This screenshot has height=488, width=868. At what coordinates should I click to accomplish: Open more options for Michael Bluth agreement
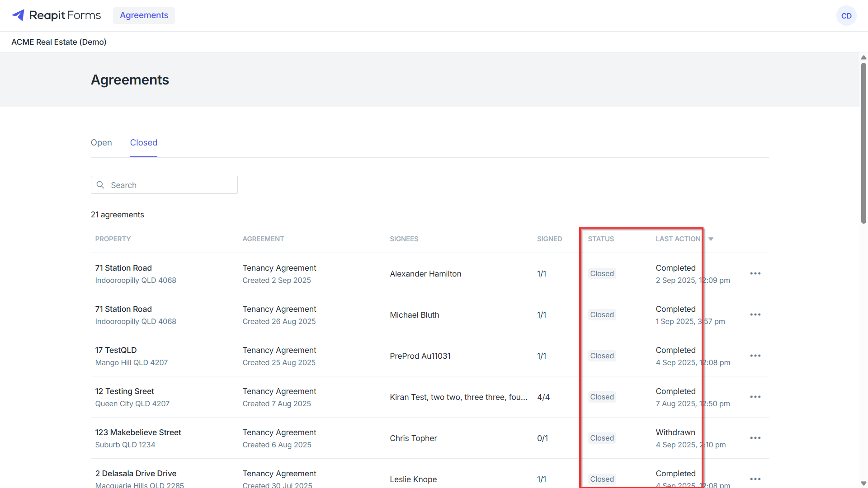755,314
